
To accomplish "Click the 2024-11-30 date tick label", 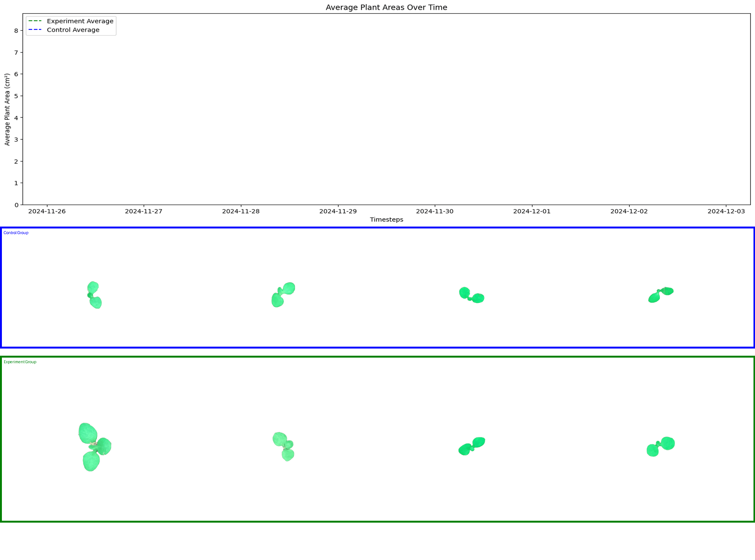I will [x=435, y=211].
